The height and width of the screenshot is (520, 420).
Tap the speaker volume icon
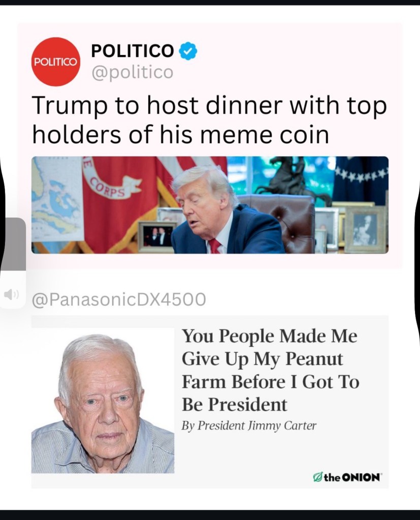tap(11, 294)
